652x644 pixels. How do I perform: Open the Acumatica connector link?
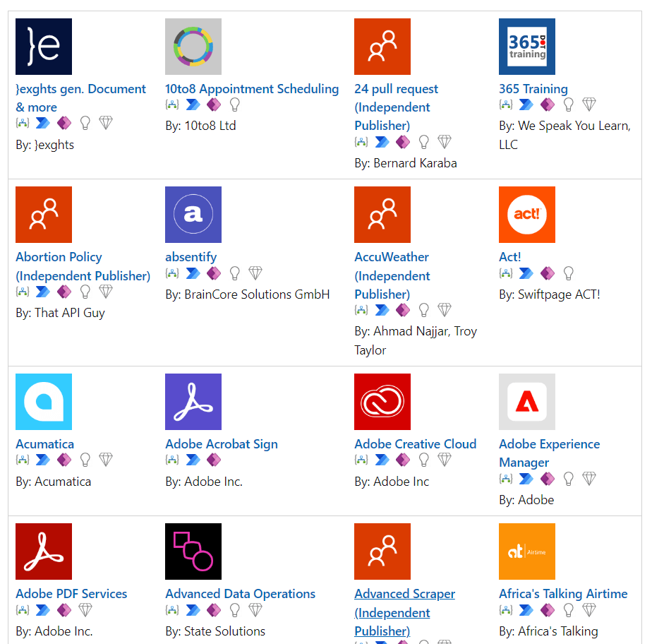pyautogui.click(x=44, y=444)
